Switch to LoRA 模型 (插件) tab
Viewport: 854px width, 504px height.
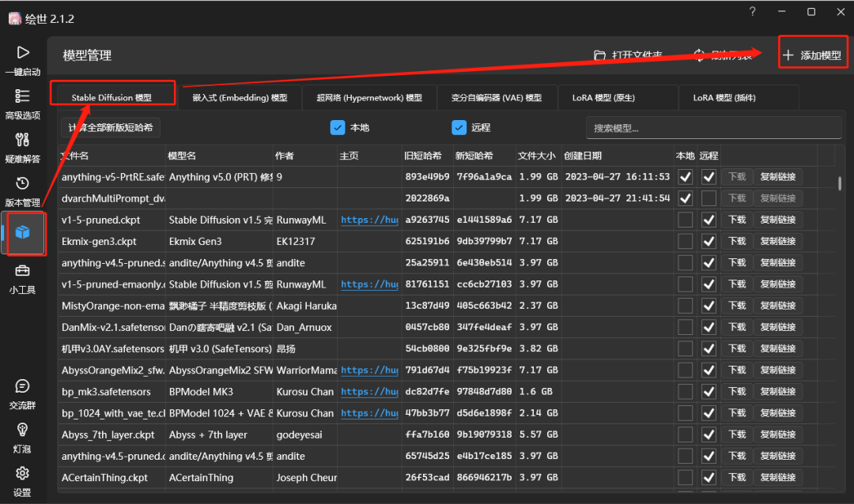click(x=724, y=97)
